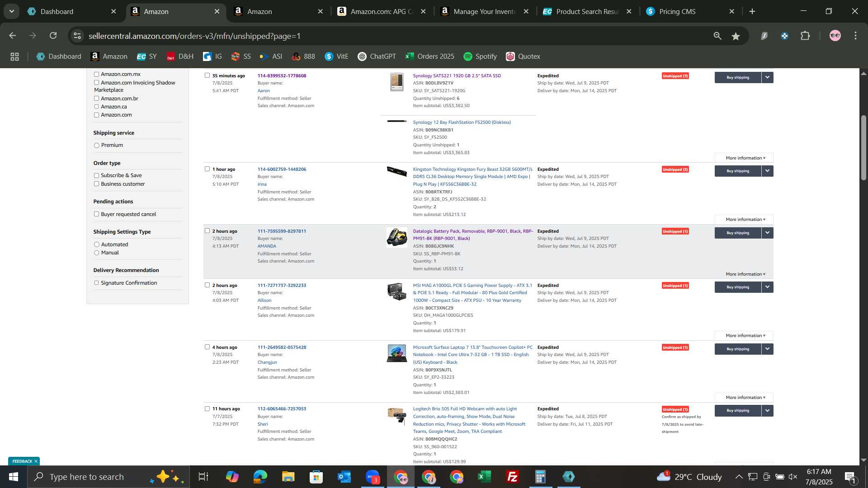Bookmark this page with star icon

pyautogui.click(x=736, y=36)
